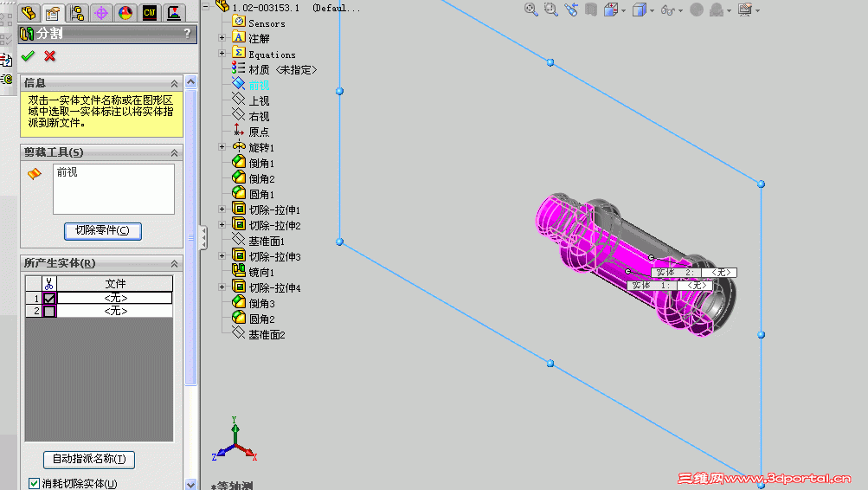Select file cell <无> for body 2

click(x=115, y=311)
